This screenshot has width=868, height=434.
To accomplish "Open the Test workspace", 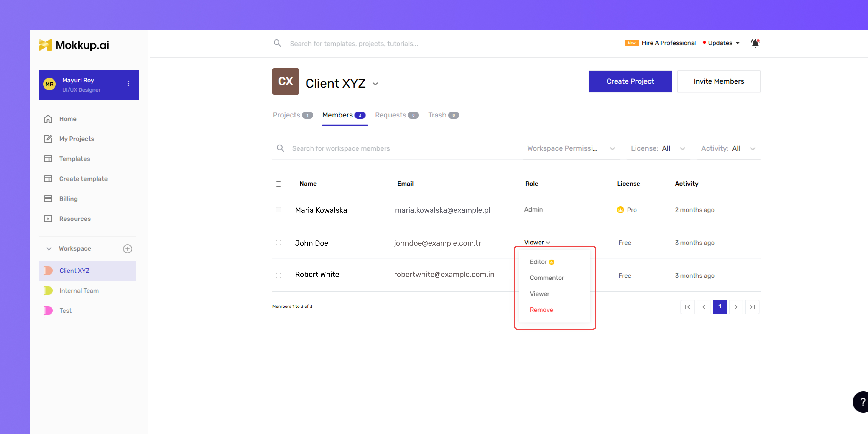I will click(x=88, y=311).
